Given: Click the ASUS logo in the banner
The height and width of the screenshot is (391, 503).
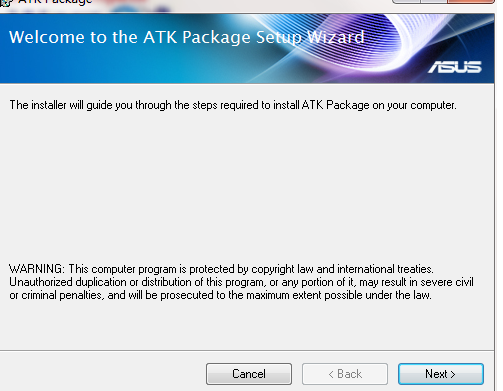Looking at the screenshot, I should pyautogui.click(x=455, y=67).
